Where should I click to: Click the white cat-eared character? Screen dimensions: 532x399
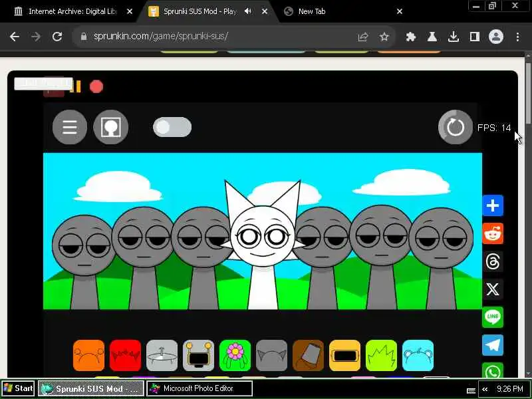click(263, 244)
